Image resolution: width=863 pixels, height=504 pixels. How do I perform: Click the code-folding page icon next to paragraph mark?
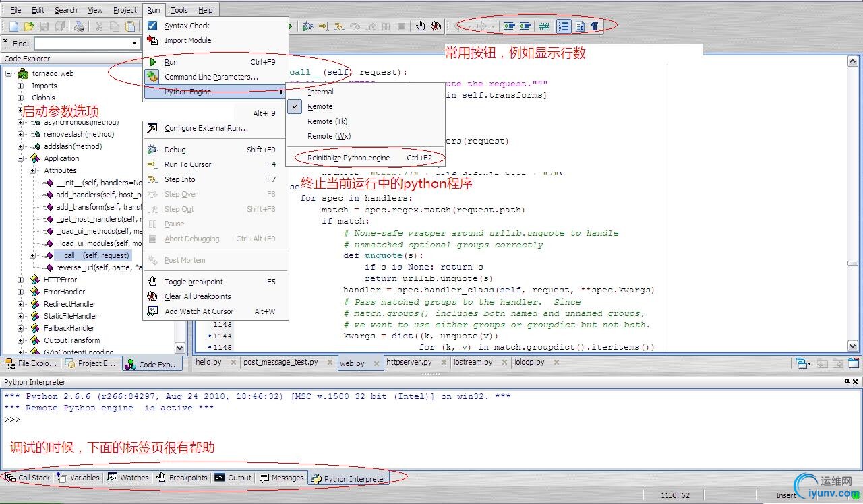580,26
